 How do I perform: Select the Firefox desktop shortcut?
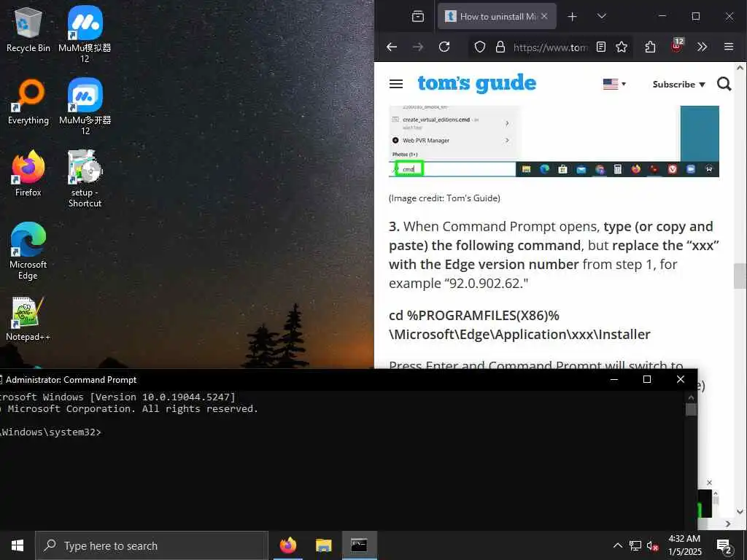coord(28,174)
